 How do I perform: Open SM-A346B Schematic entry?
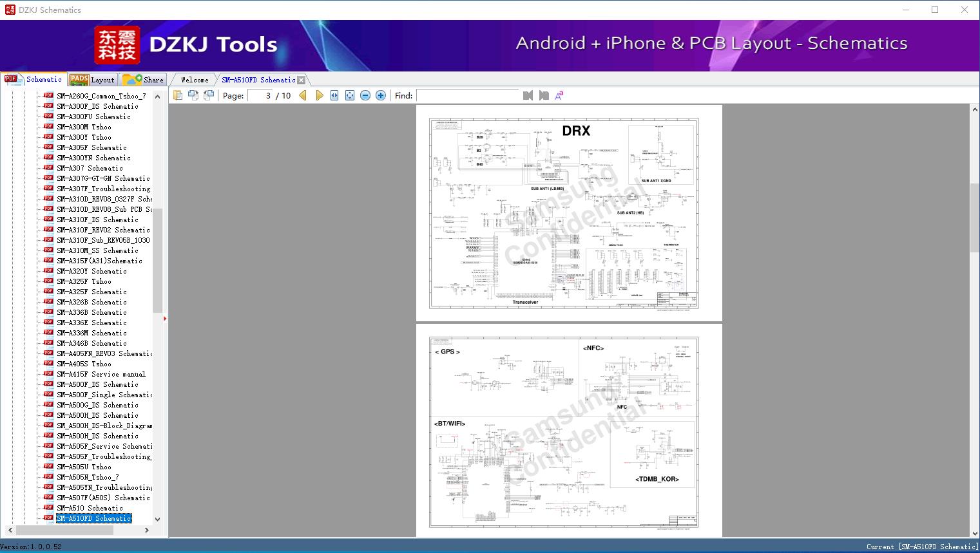pos(91,343)
